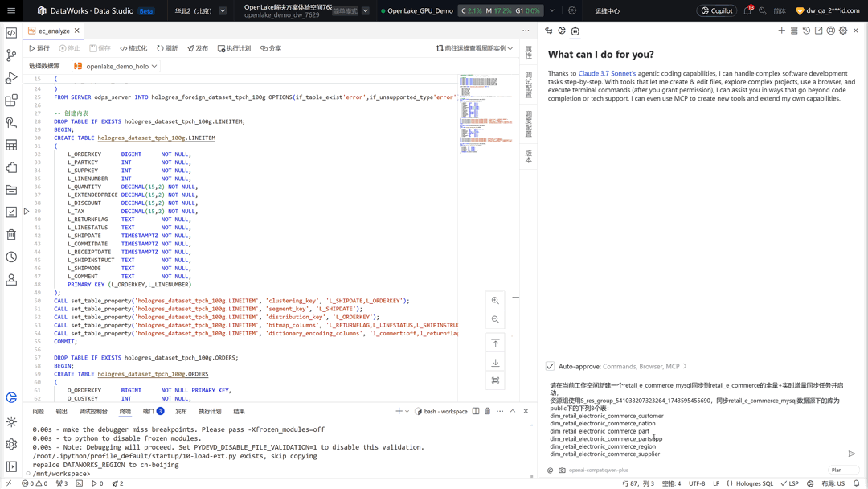Click the download arrow icon in editor
The image size is (868, 489).
pos(495,362)
